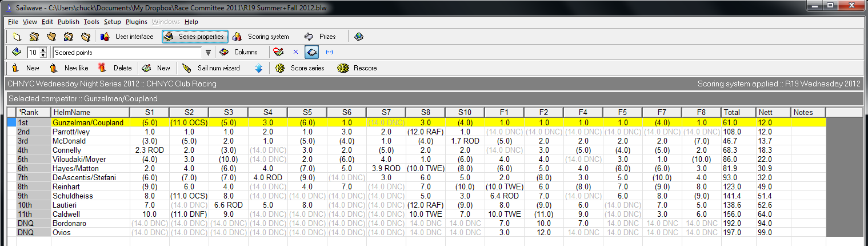Screen dimensions: 868x246
Task: Open the Prizes dialog
Action: 321,37
